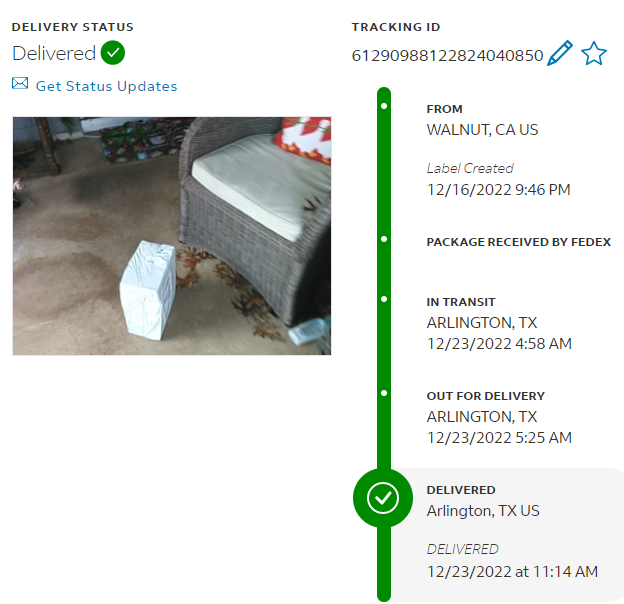624x604 pixels.
Task: Click the IN TRANSIT Arlington entry
Action: tap(499, 323)
